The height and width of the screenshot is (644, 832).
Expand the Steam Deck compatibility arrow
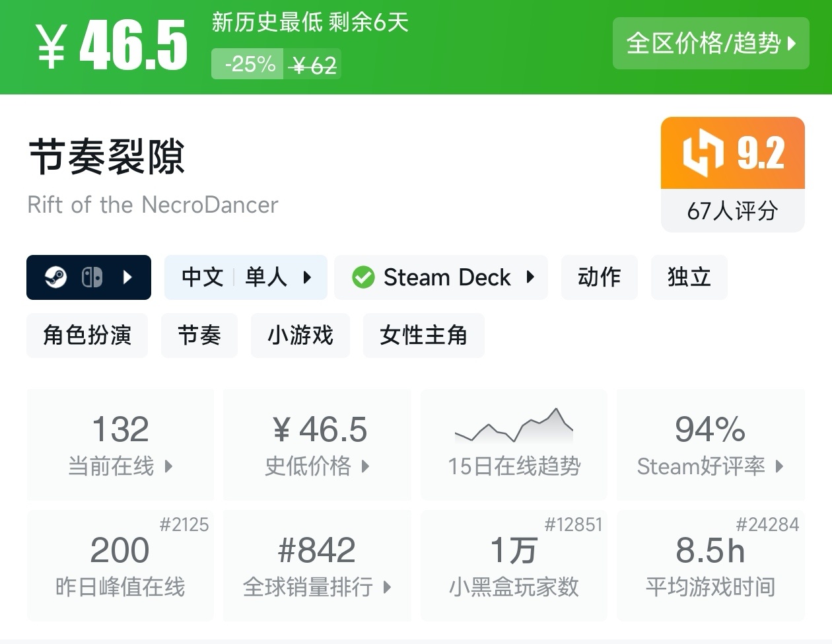[x=530, y=277]
